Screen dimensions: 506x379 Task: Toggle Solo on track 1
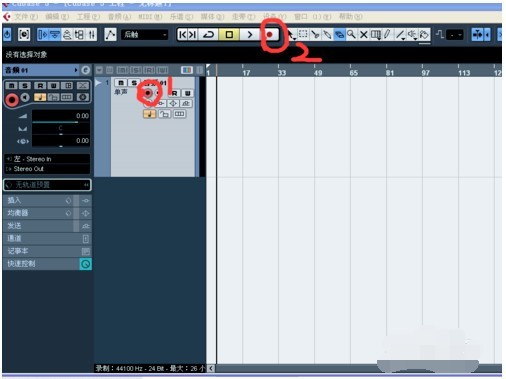click(x=134, y=83)
